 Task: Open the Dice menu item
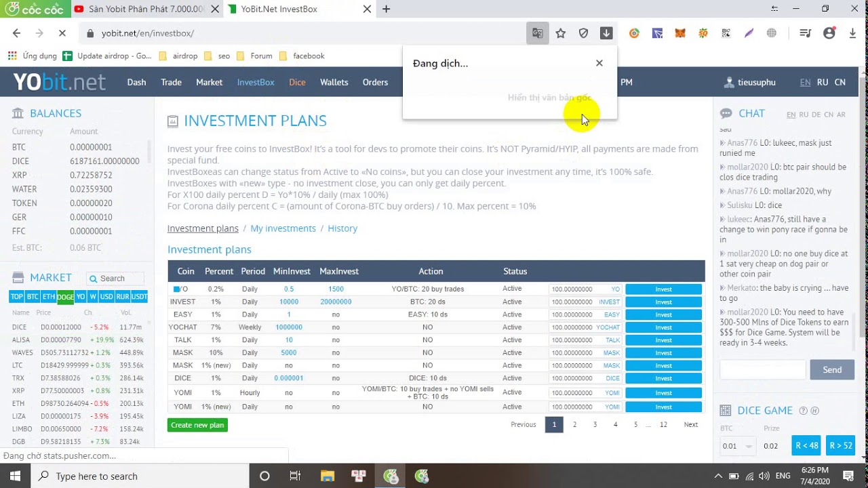tap(297, 82)
